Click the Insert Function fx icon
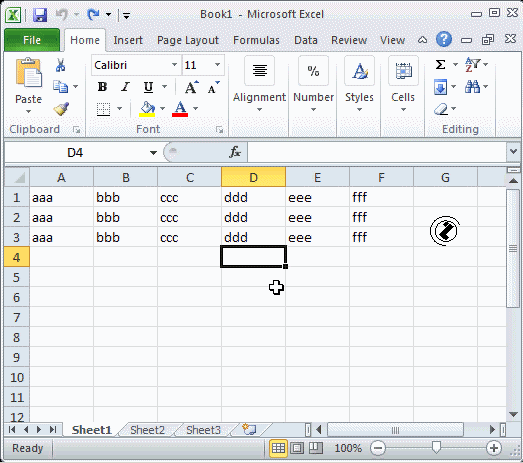The width and height of the screenshot is (523, 463). [235, 152]
